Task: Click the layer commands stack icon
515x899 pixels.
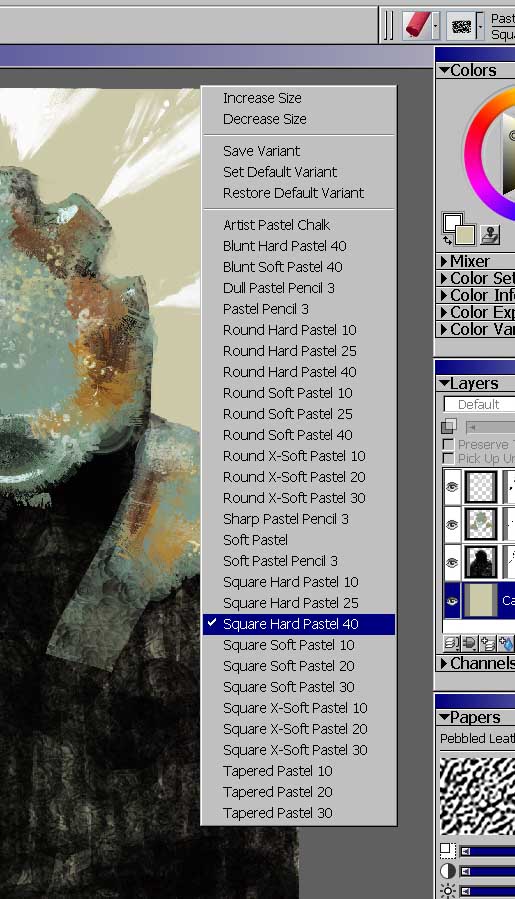Action: (451, 643)
